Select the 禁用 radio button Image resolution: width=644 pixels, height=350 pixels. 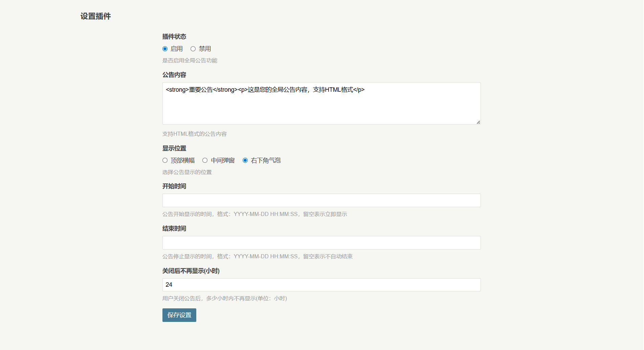coord(193,49)
